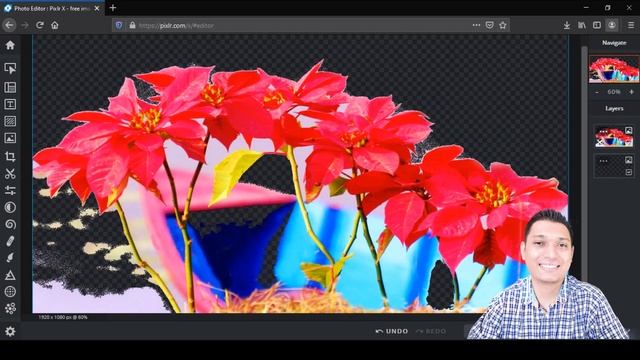Click the Layers panel heading

coord(614,108)
